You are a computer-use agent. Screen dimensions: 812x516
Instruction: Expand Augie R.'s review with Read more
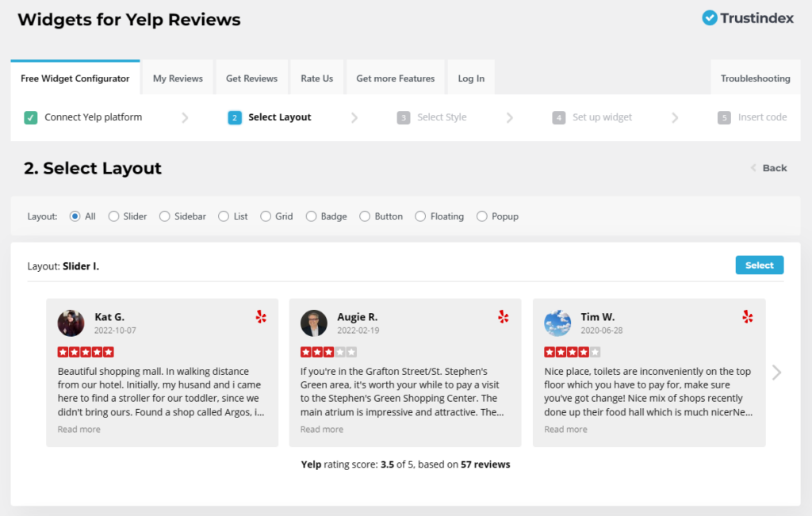(x=321, y=429)
